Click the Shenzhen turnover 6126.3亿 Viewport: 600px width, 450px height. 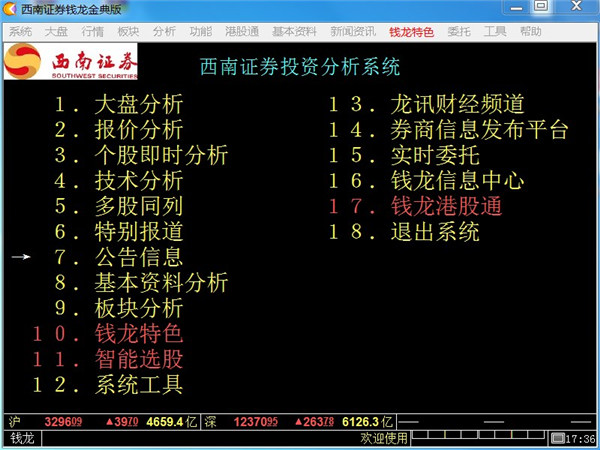[x=367, y=422]
